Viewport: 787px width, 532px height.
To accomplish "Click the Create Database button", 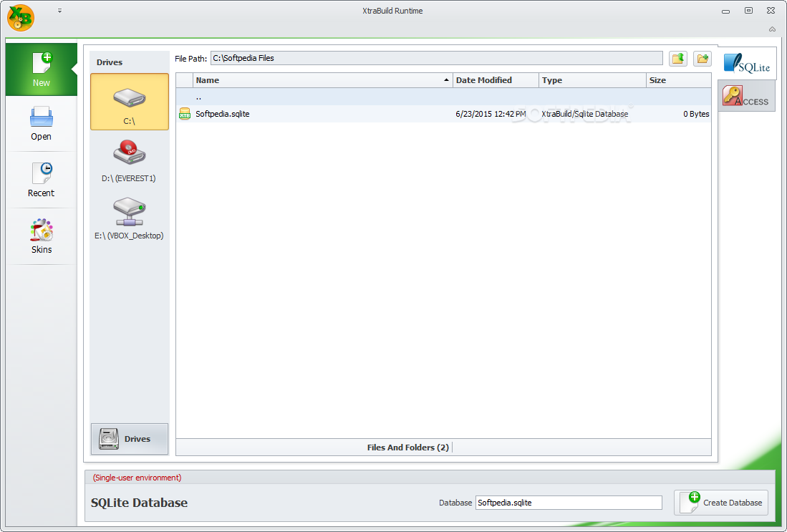I will click(x=721, y=503).
